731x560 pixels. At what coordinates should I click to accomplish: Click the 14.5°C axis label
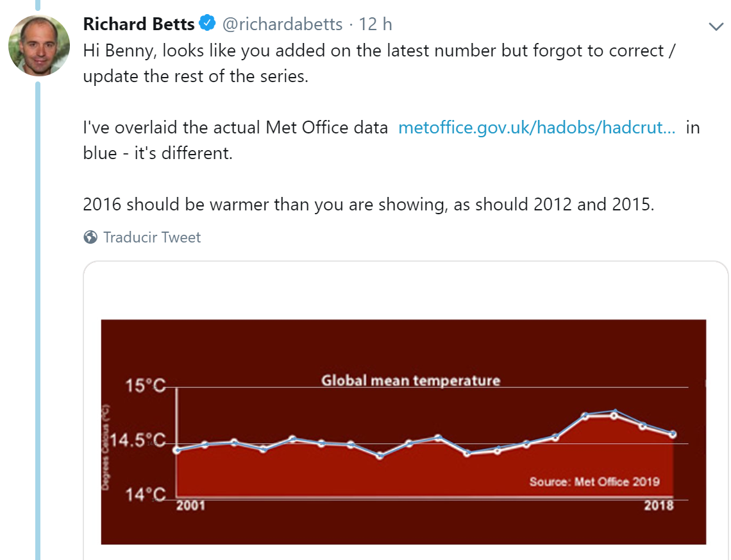(137, 441)
